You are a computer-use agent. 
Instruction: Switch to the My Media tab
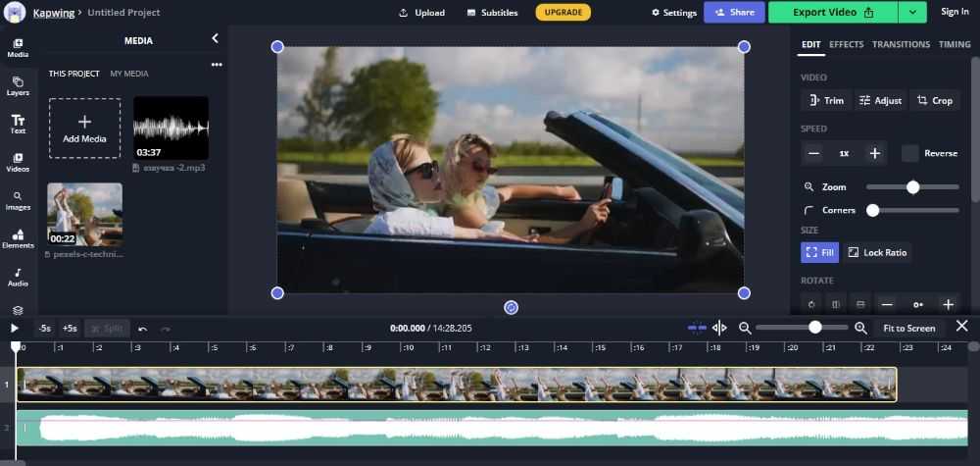129,74
